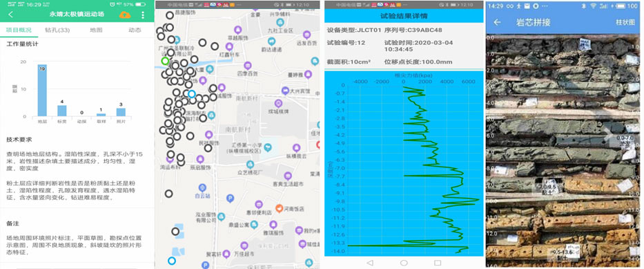Tap the purple 红鑫针车 pin
Screen dimensions: 644x269
pos(229,46)
